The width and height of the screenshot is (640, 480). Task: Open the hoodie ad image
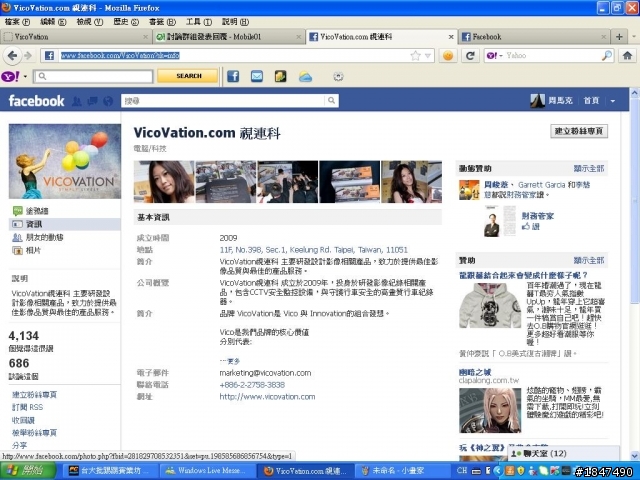490,305
